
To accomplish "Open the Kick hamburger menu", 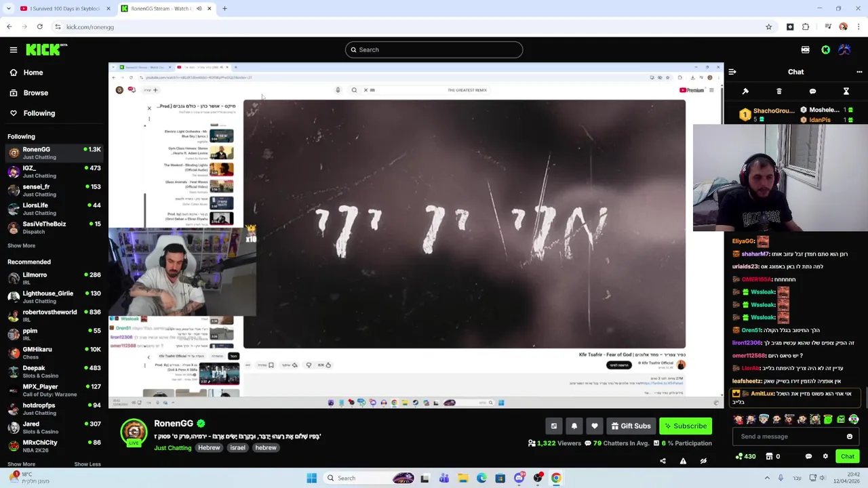I will tap(14, 49).
